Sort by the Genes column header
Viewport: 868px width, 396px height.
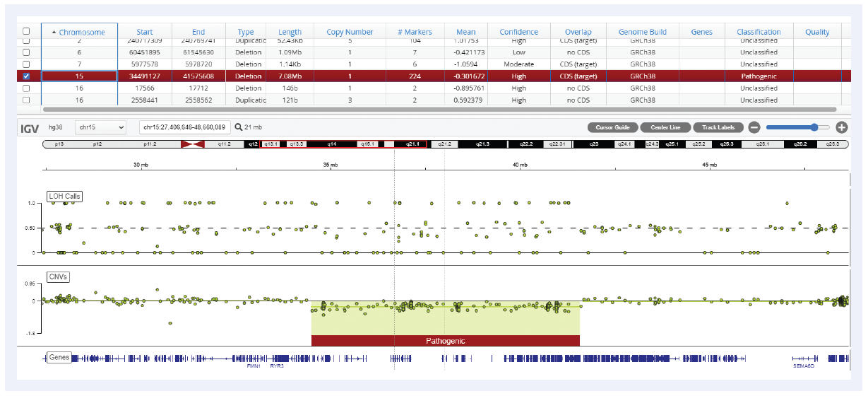(702, 32)
